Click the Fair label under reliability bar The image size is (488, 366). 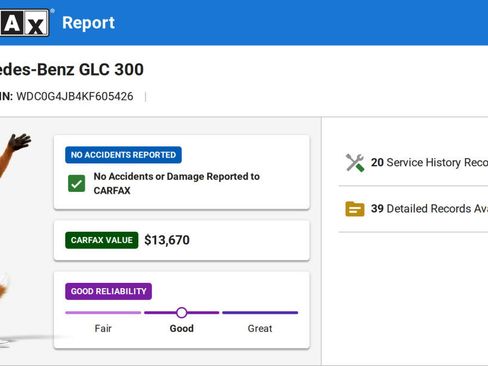coord(103,329)
